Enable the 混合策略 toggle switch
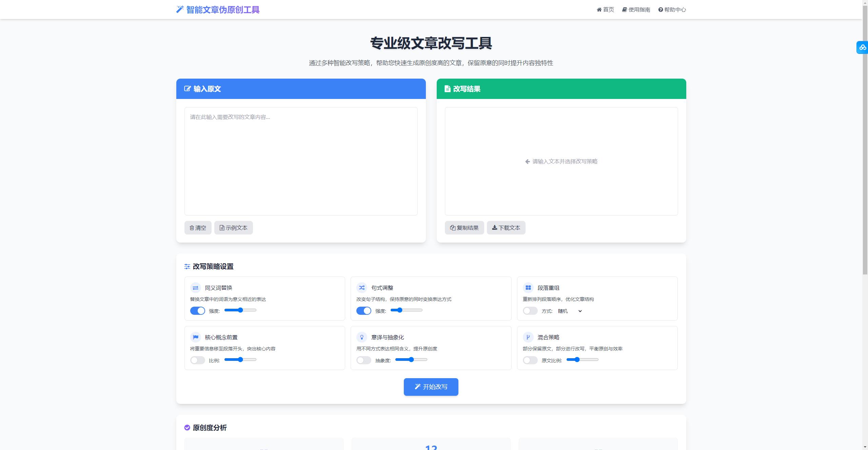868x450 pixels. [x=530, y=360]
